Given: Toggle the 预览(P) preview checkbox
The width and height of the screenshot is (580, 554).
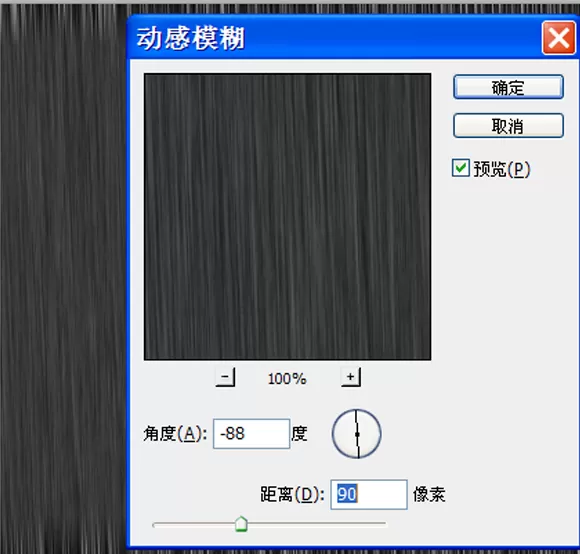Looking at the screenshot, I should [x=461, y=168].
